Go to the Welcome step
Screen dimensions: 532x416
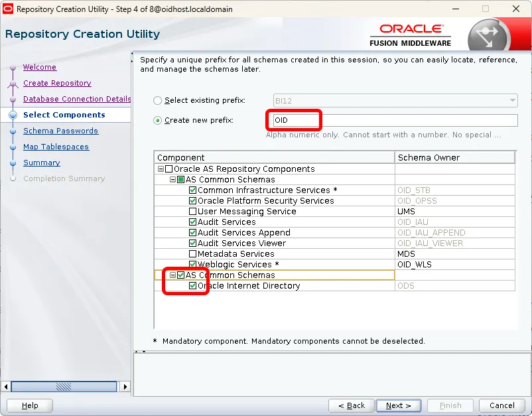click(x=40, y=67)
